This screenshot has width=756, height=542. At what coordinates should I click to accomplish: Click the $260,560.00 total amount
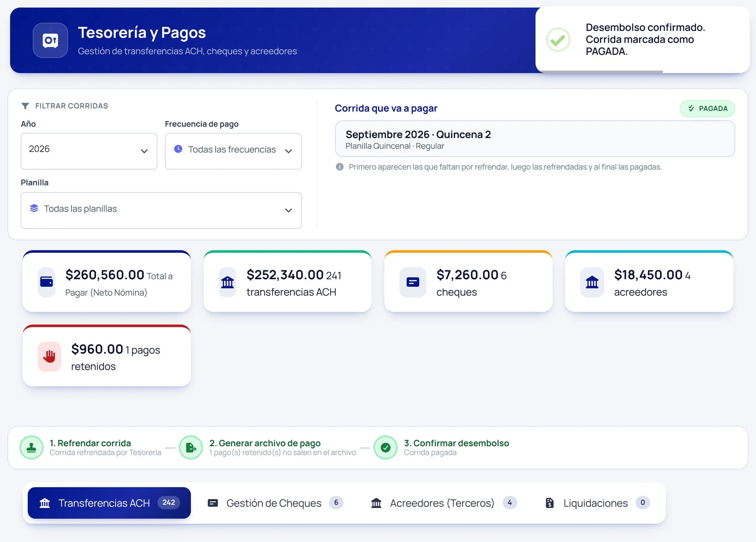pyautogui.click(x=105, y=275)
